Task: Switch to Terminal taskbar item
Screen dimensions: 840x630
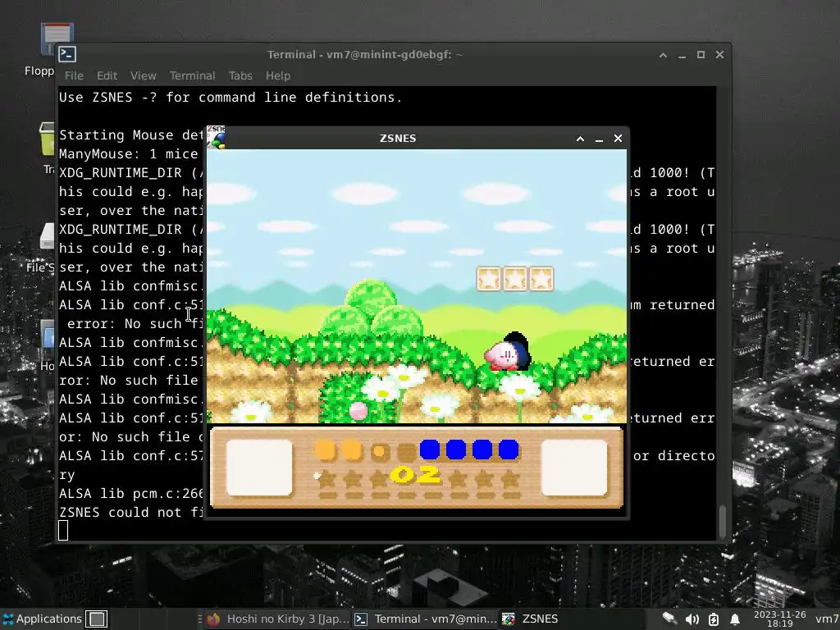Action: click(x=427, y=619)
